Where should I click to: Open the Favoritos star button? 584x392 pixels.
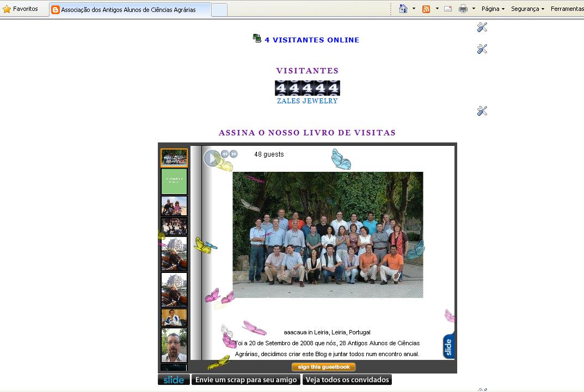20,9
